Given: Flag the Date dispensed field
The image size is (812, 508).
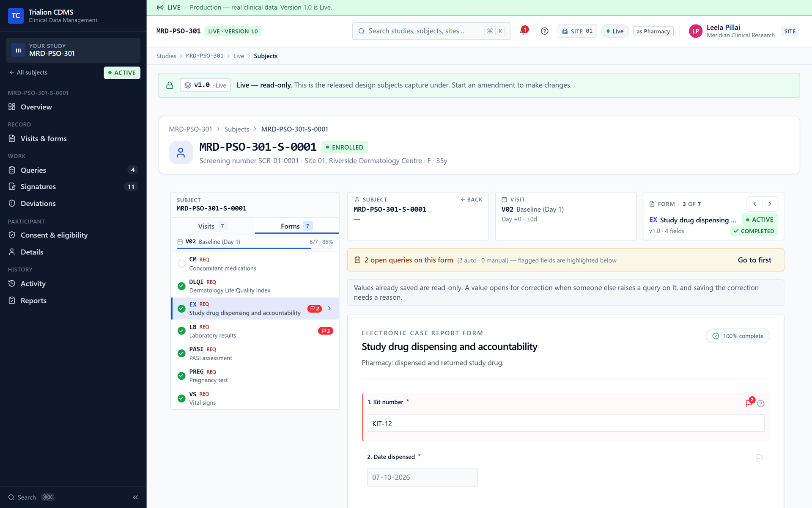Looking at the screenshot, I should [759, 457].
